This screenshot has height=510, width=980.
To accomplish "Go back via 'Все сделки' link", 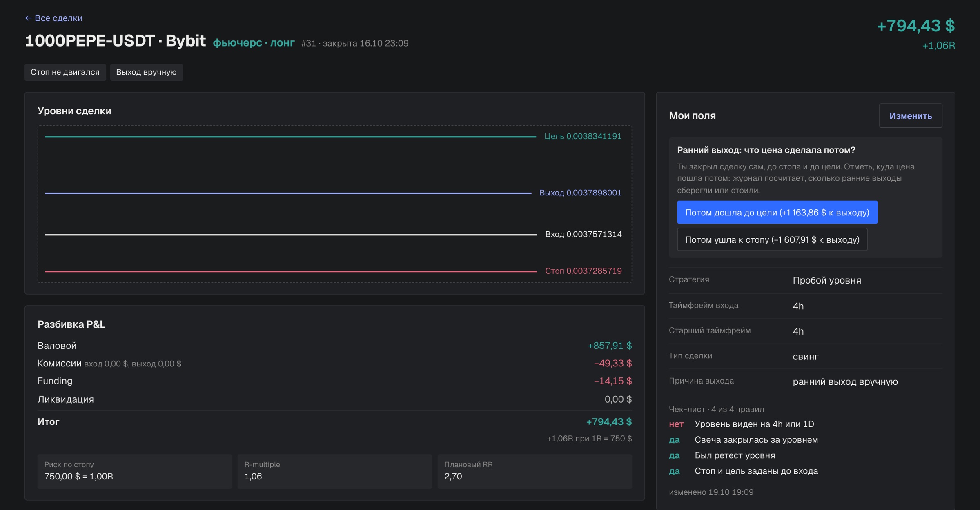I will pos(53,18).
